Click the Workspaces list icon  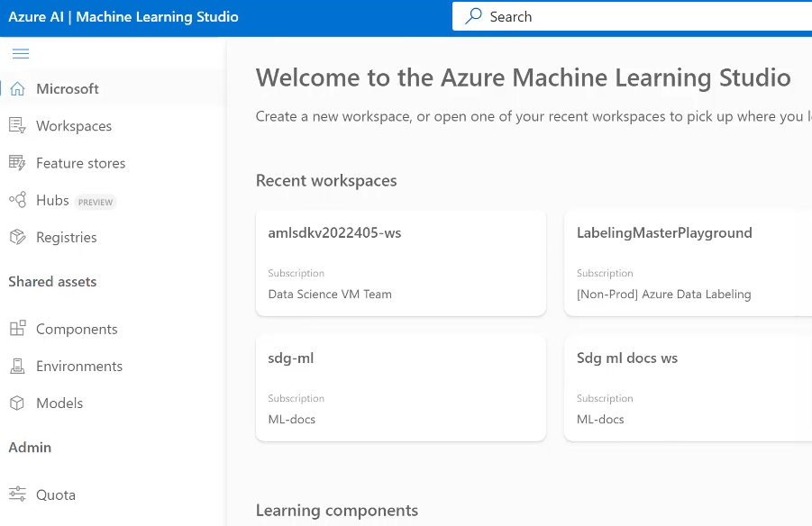[x=17, y=126]
